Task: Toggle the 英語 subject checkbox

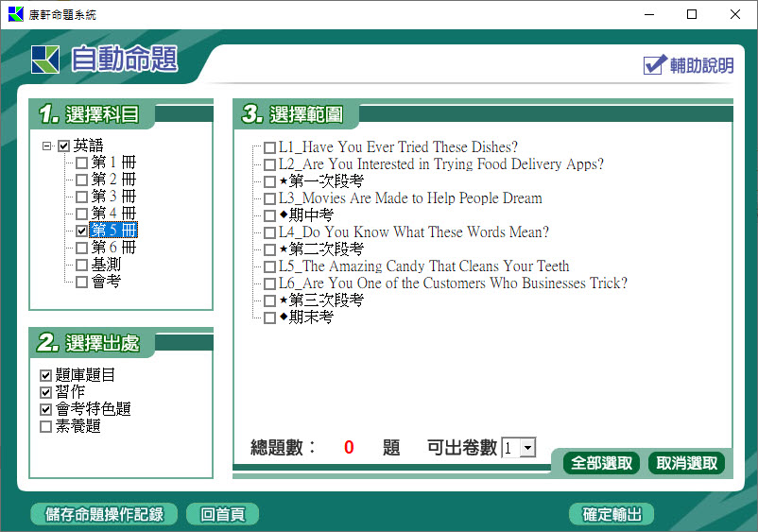Action: click(x=64, y=146)
